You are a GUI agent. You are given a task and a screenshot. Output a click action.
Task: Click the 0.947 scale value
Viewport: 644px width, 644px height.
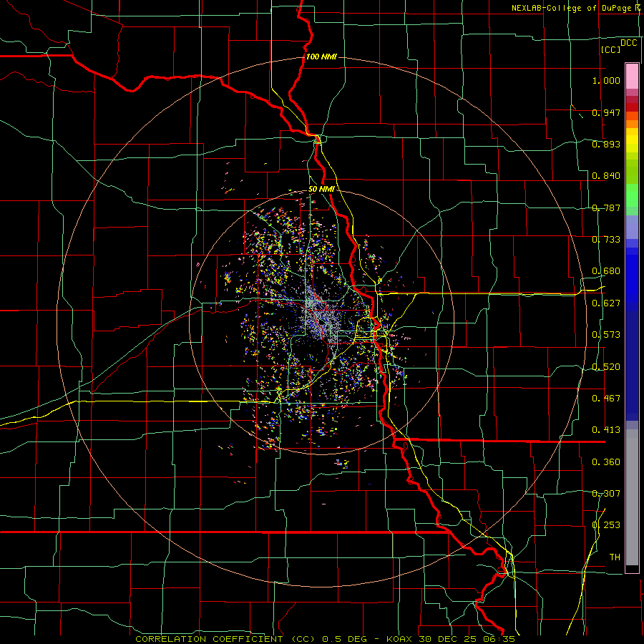coord(606,112)
